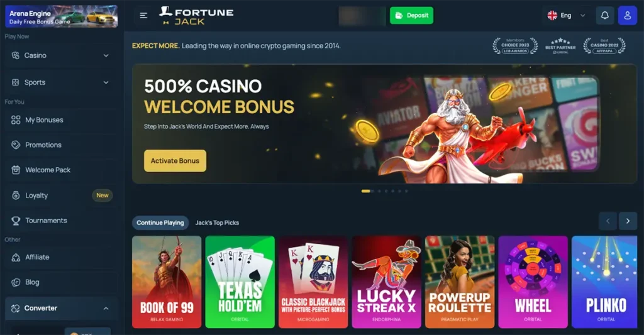Open the Plinko game thumbnail

(606, 282)
